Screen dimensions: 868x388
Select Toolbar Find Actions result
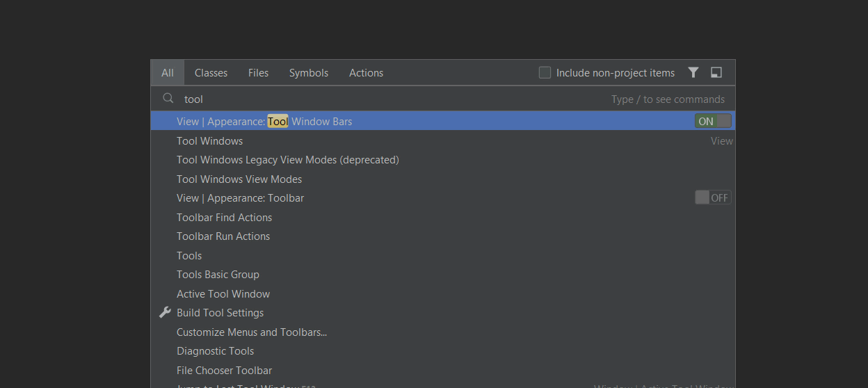[443, 217]
